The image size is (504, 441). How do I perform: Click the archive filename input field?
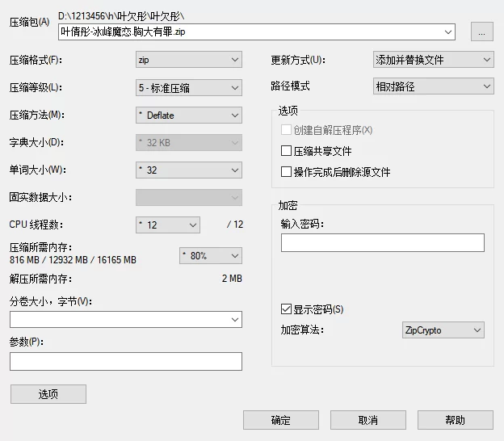257,31
